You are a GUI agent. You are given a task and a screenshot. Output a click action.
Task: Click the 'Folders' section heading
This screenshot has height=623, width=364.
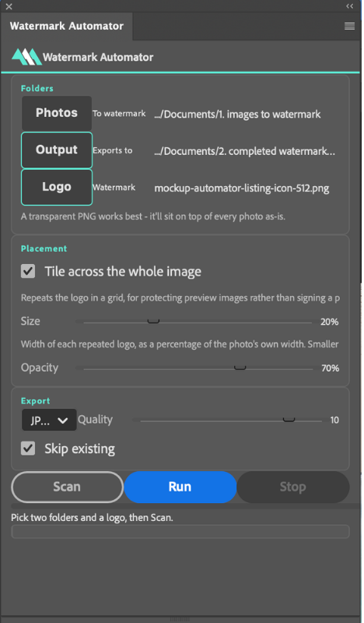coord(37,88)
